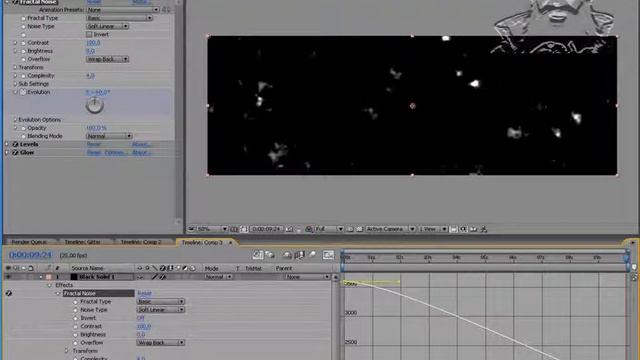Select the Timeline: Comp 3 tab

coord(202,242)
